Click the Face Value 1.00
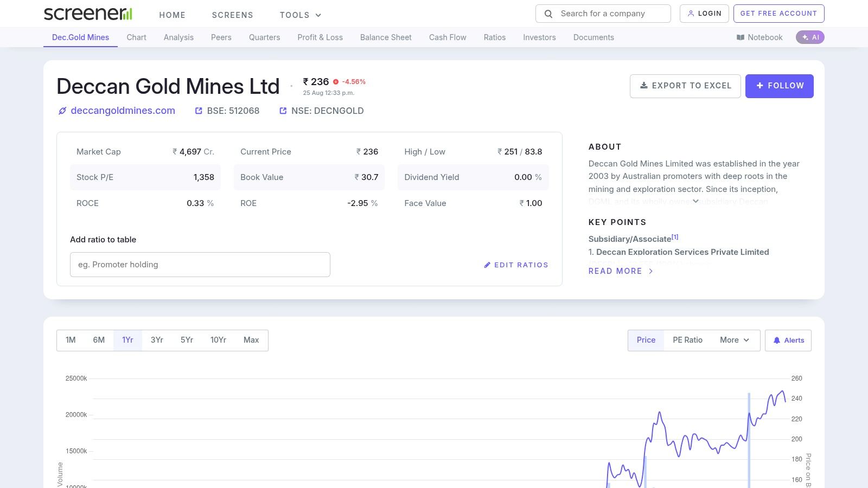The height and width of the screenshot is (488, 868). tap(531, 203)
